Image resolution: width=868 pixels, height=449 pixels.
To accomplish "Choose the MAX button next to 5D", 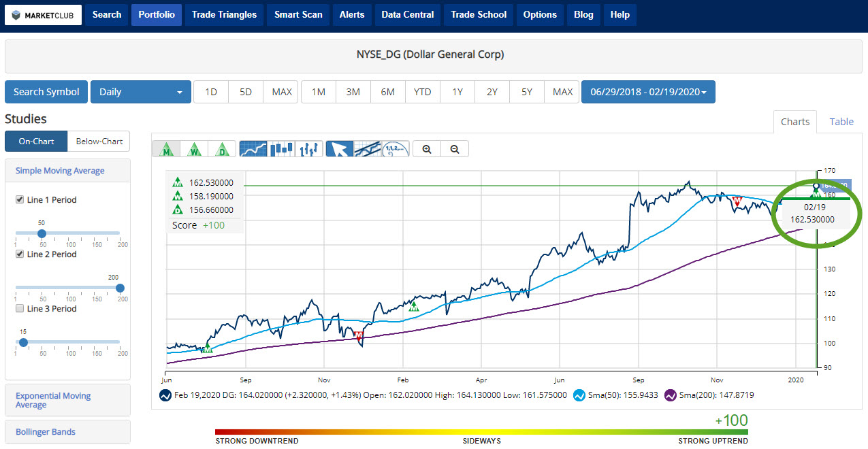I will [x=281, y=92].
